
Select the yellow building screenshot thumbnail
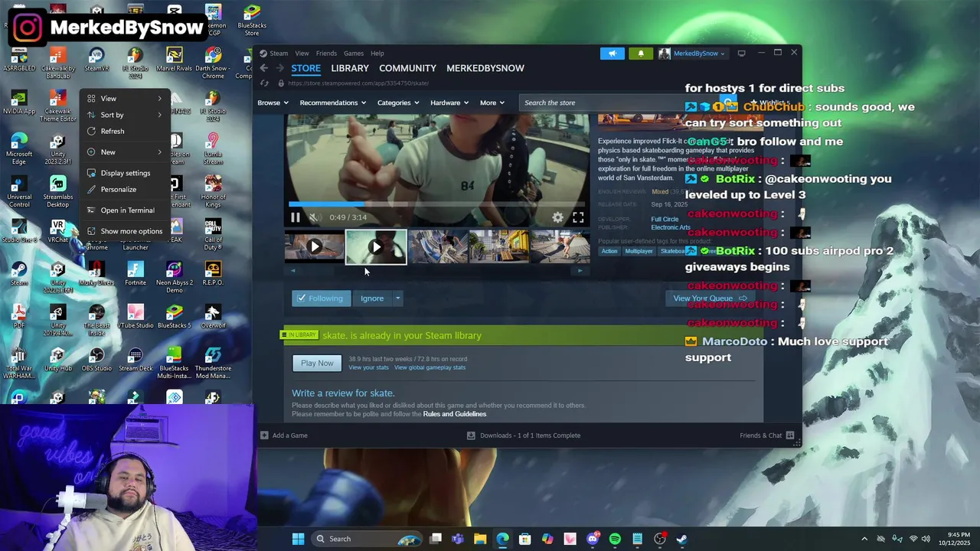pyautogui.click(x=499, y=247)
